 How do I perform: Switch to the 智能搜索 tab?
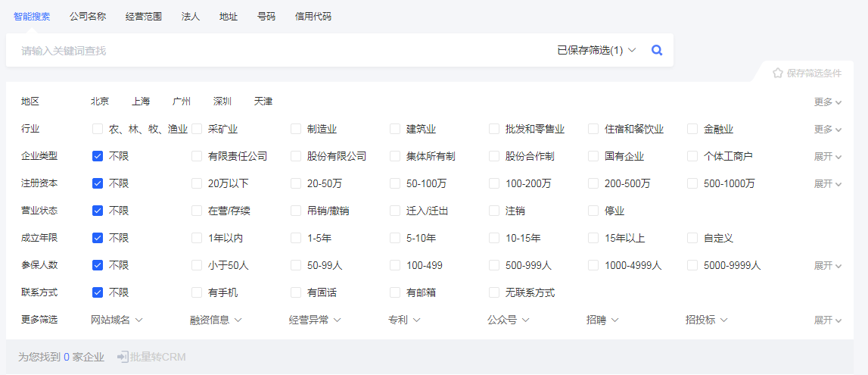[32, 16]
